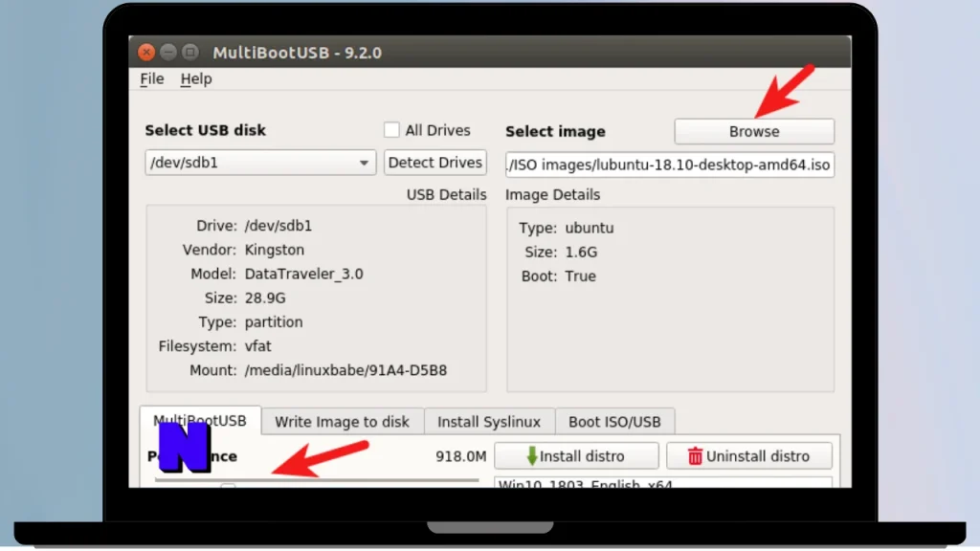Click the Boot True value
This screenshot has width=980, height=551.
point(580,276)
